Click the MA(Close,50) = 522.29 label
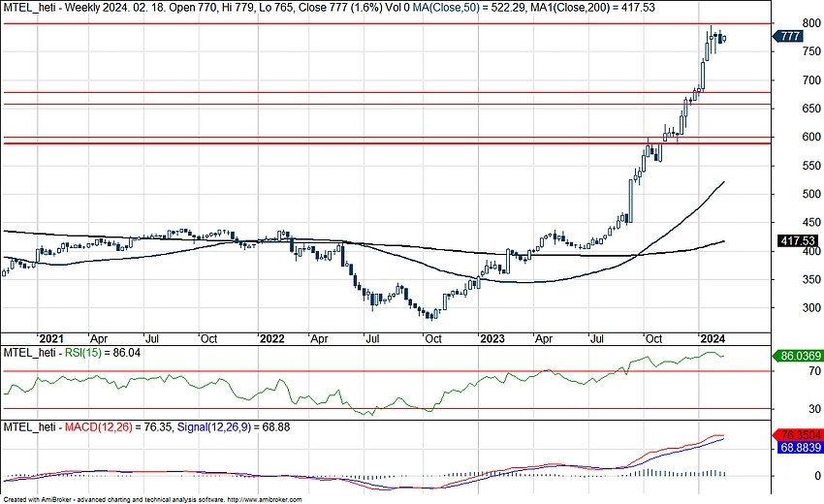This screenshot has height=504, width=824. (469, 8)
